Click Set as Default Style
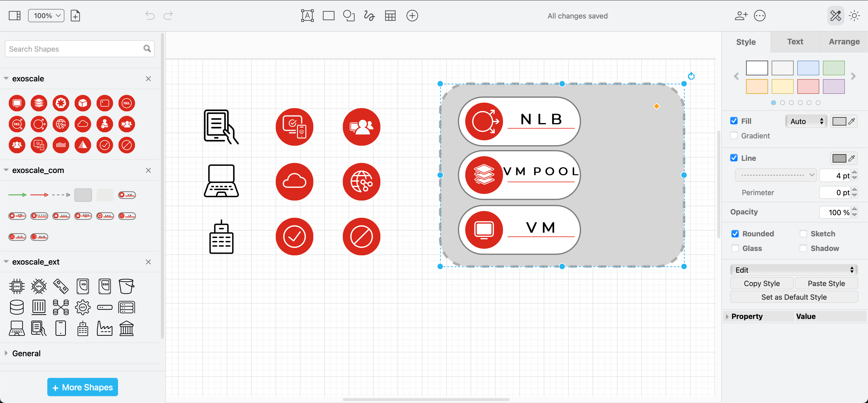The image size is (868, 403). pyautogui.click(x=794, y=297)
